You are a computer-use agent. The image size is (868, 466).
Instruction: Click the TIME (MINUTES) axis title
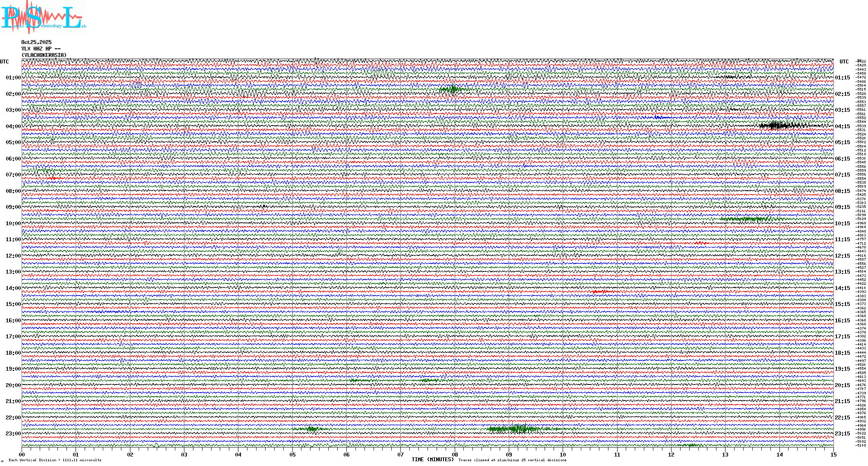[x=432, y=460]
